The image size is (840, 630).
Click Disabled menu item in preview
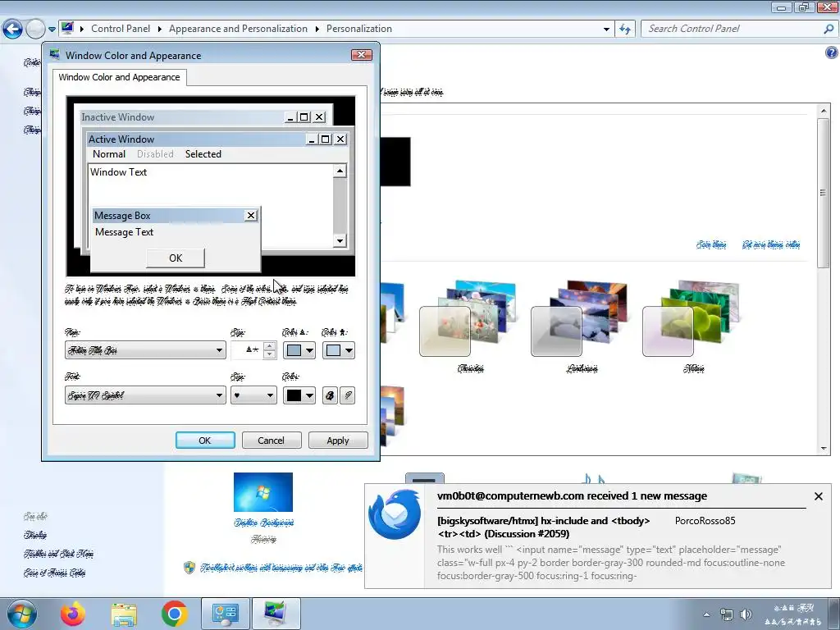[155, 154]
